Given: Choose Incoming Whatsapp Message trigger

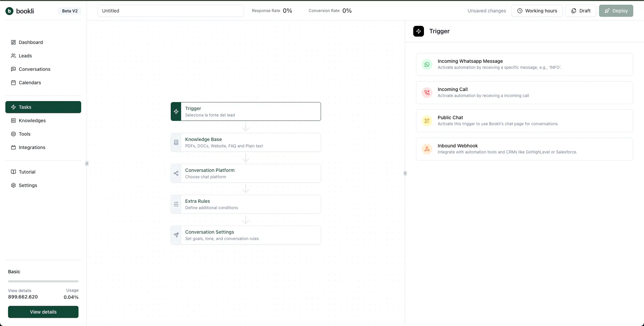Looking at the screenshot, I should click(x=525, y=64).
